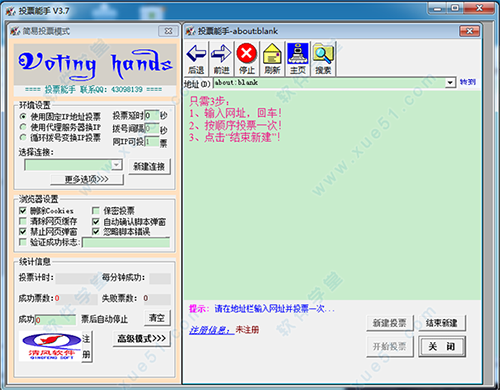Image resolution: width=500 pixels, height=390 pixels.
Task: Toggle the 保密投票 checkbox
Action: click(x=96, y=211)
